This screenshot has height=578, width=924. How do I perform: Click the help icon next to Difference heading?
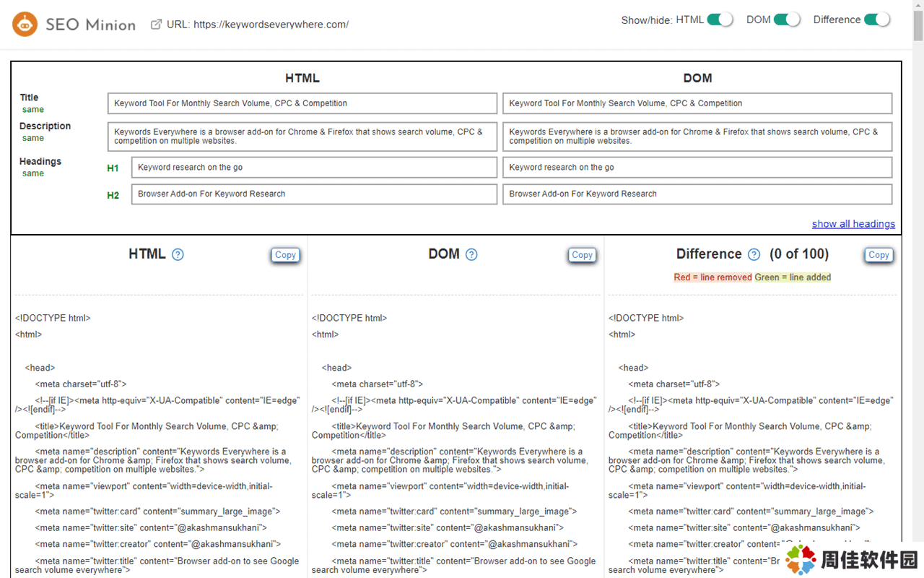(x=754, y=254)
